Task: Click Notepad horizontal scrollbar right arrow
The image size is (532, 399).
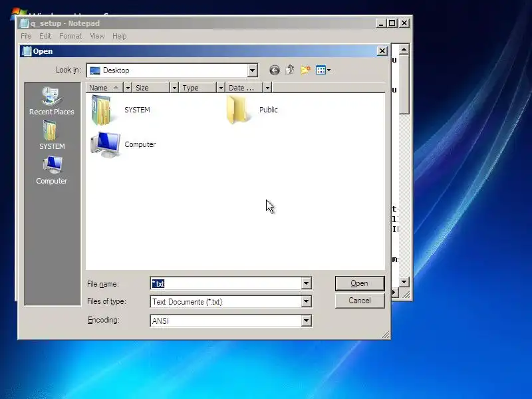Action: pyautogui.click(x=394, y=292)
